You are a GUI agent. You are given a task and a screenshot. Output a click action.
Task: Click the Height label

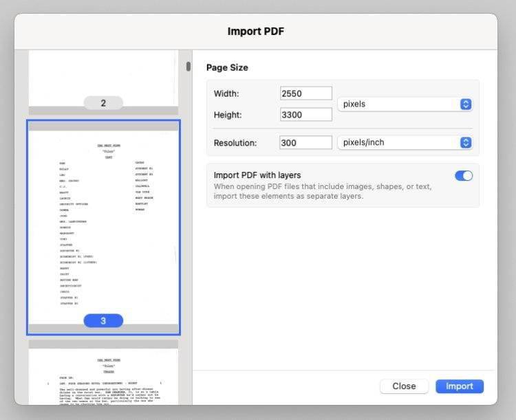[228, 115]
